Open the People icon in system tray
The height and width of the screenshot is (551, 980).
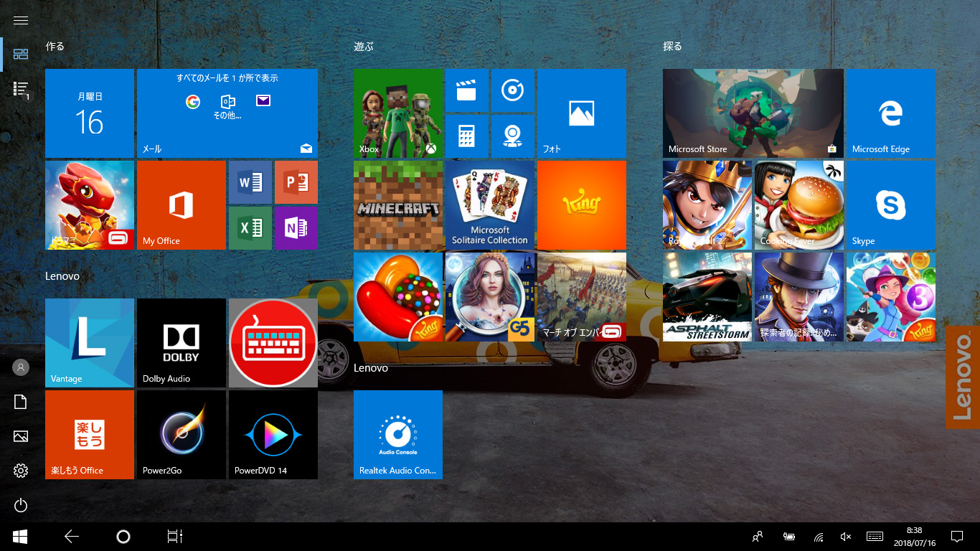tap(757, 537)
